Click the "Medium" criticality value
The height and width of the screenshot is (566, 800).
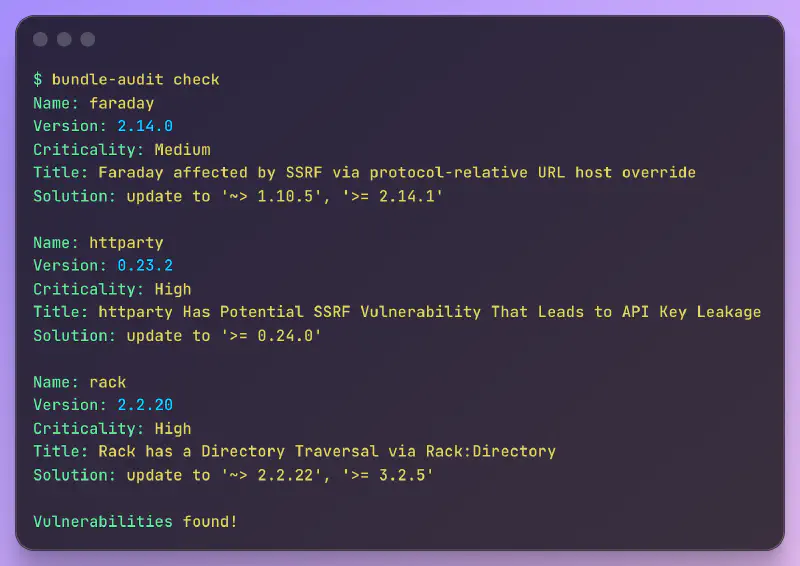click(182, 149)
